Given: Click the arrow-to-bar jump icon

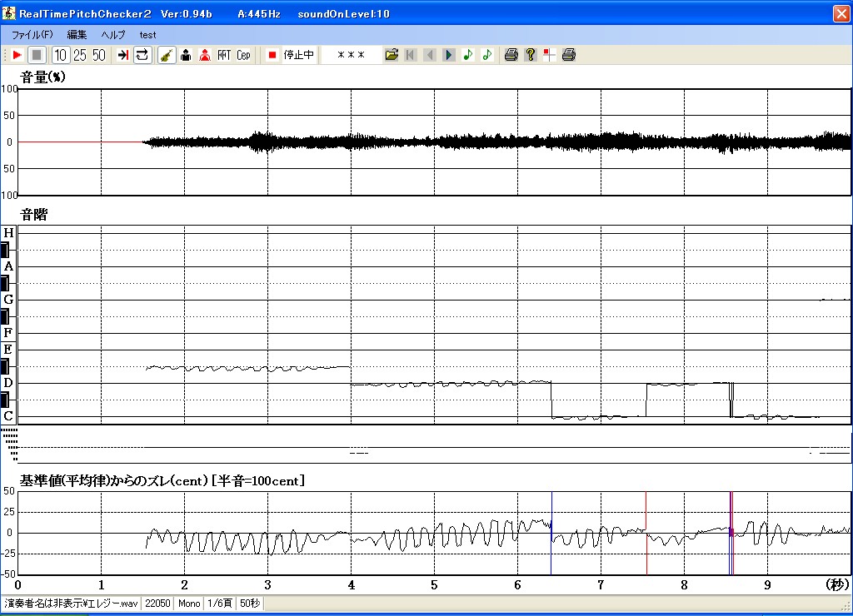Looking at the screenshot, I should (x=123, y=55).
